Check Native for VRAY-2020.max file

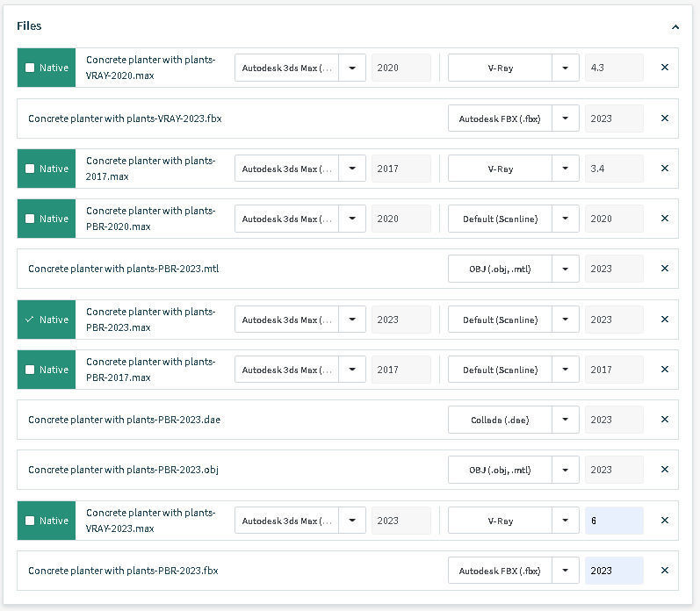pyautogui.click(x=31, y=68)
